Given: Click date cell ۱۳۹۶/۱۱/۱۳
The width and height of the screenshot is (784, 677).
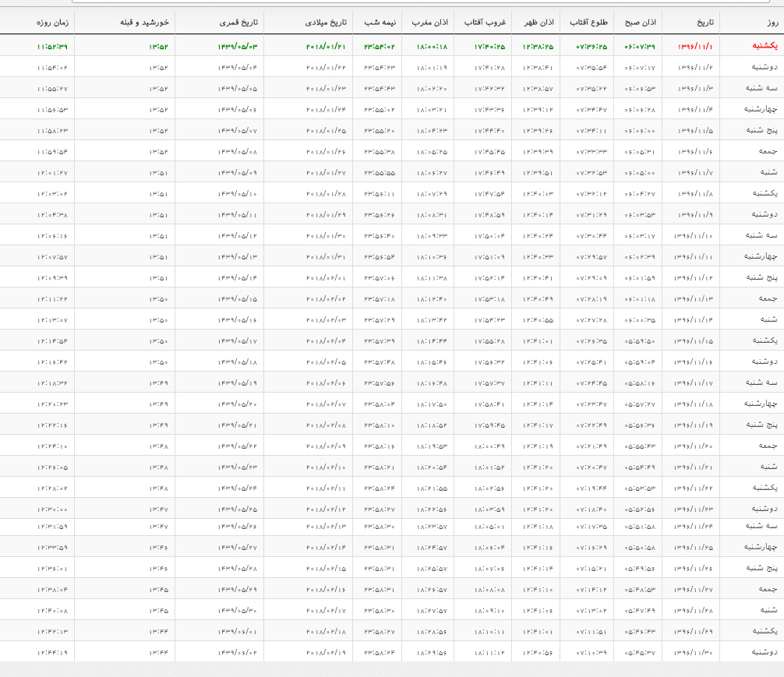Looking at the screenshot, I should click(693, 299).
